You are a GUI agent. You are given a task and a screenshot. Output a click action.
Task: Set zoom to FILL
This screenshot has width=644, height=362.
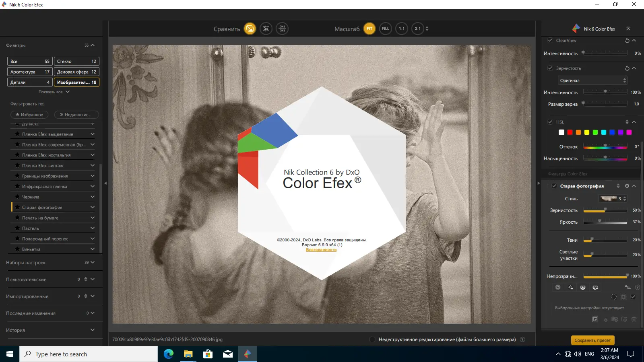386,29
